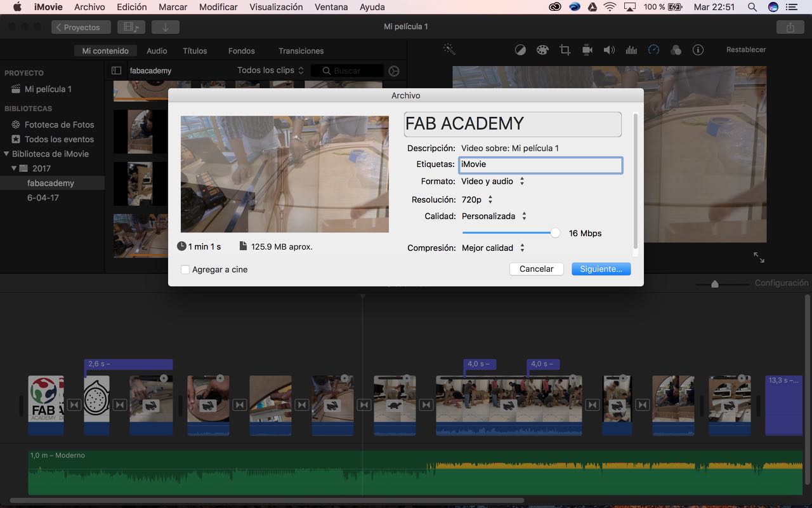Image resolution: width=812 pixels, height=508 pixels.
Task: Go back to Proyectos
Action: tap(81, 27)
